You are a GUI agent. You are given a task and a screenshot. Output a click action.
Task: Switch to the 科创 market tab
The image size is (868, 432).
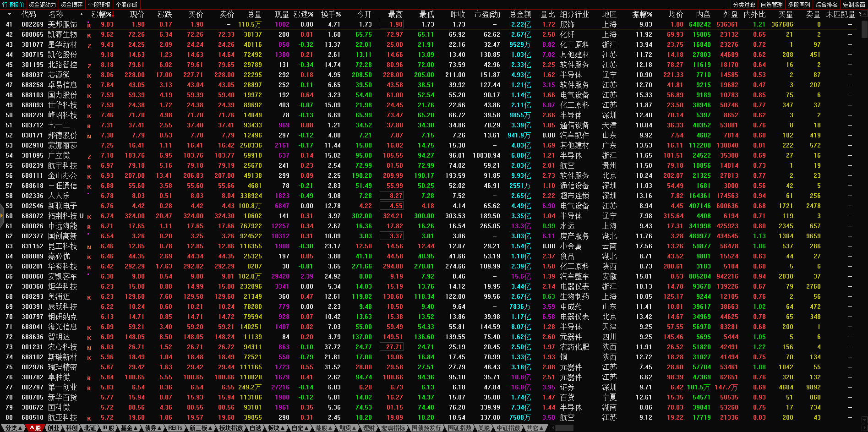coord(71,428)
